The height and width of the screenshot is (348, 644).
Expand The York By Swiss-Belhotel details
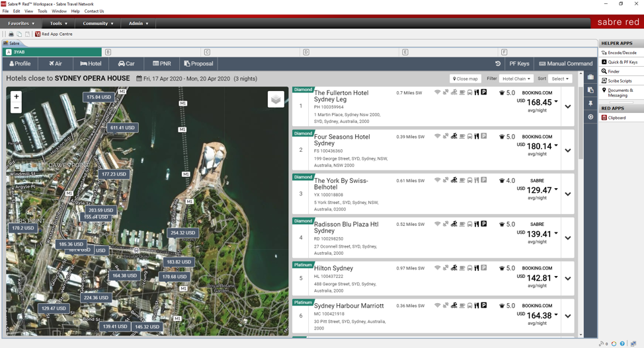(x=567, y=194)
